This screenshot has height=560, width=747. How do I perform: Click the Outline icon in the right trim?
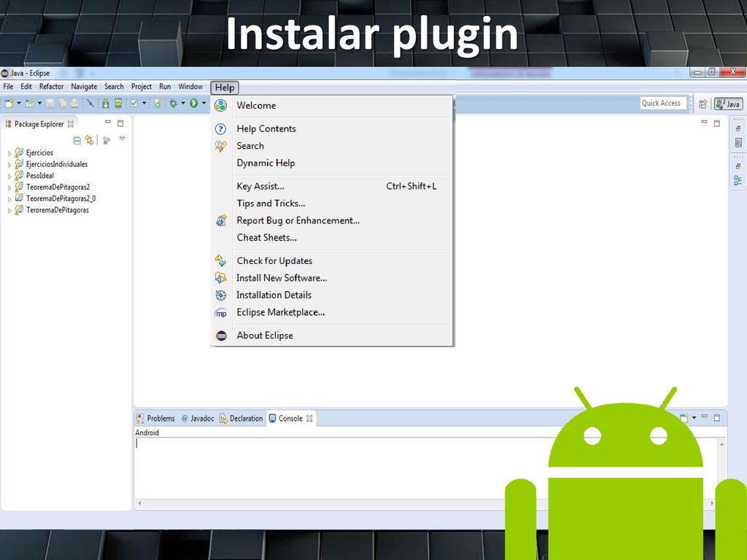click(738, 180)
